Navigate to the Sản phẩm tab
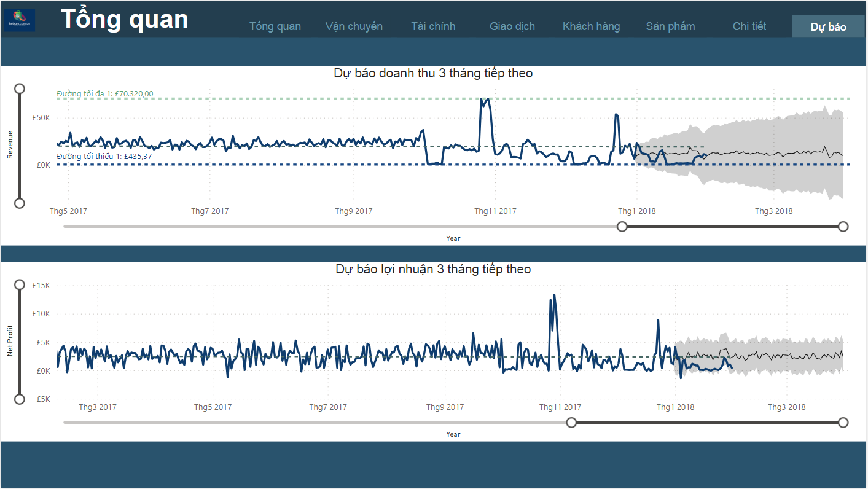The height and width of the screenshot is (489, 868). [670, 26]
